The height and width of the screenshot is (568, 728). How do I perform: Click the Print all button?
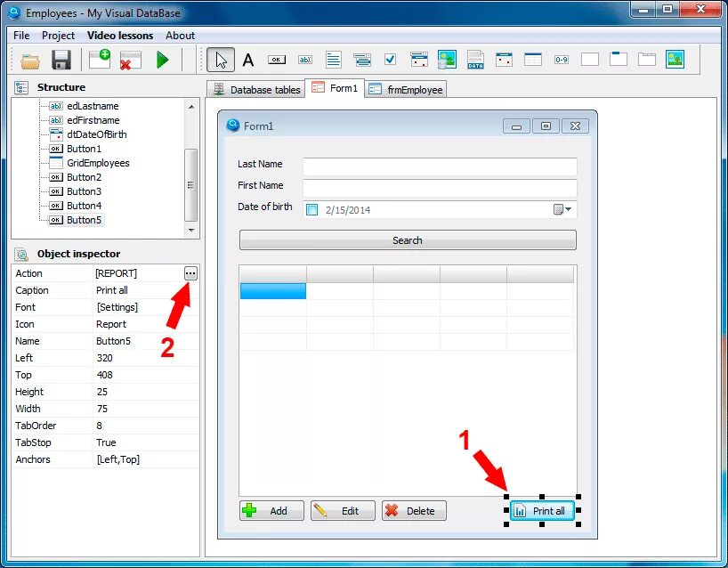point(542,510)
